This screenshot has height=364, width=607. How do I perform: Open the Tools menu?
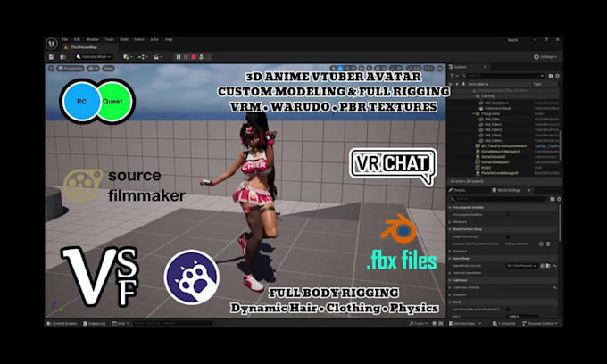point(109,39)
